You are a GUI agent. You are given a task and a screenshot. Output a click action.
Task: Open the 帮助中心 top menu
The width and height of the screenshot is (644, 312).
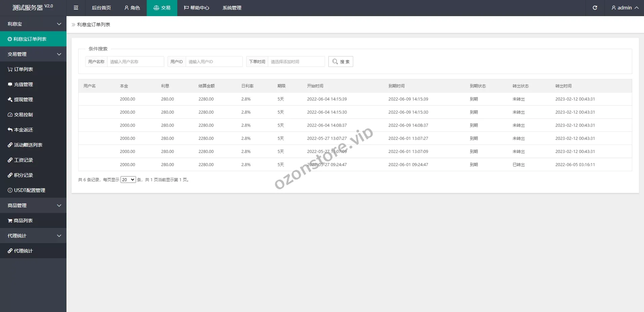[x=196, y=8]
